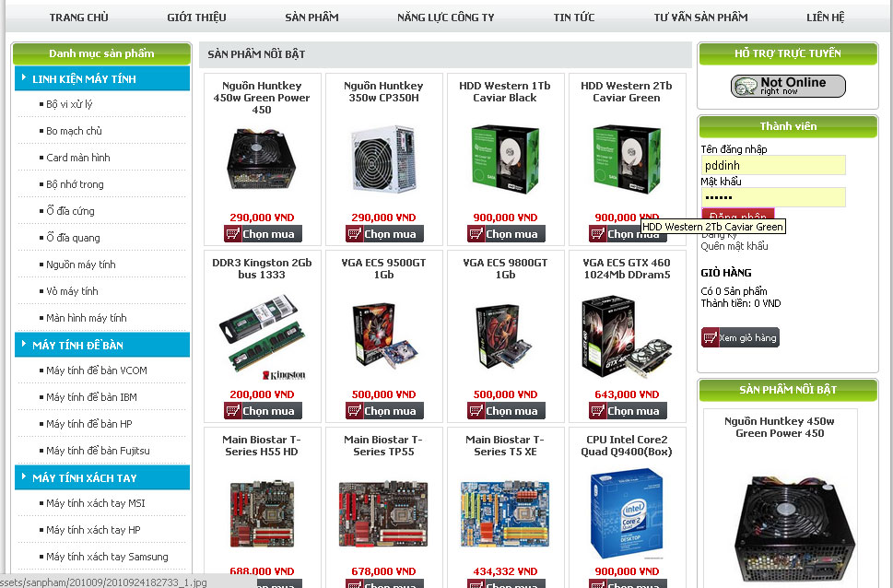Open TƯ VẤN SẢN PHẨM in top navigation
Image resolution: width=893 pixels, height=588 pixels.
pos(700,18)
